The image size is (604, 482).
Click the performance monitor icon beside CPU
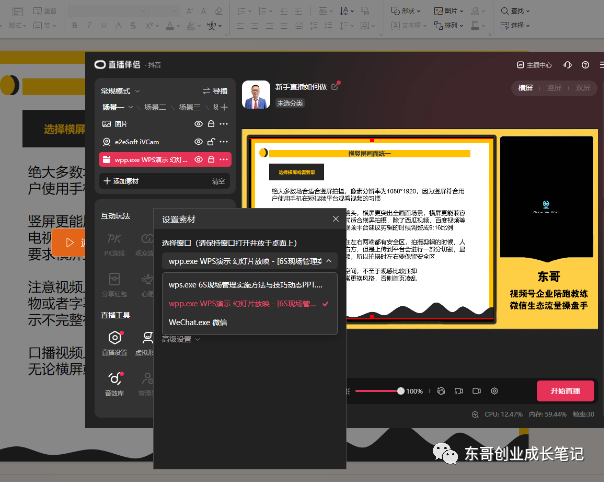coord(475,415)
